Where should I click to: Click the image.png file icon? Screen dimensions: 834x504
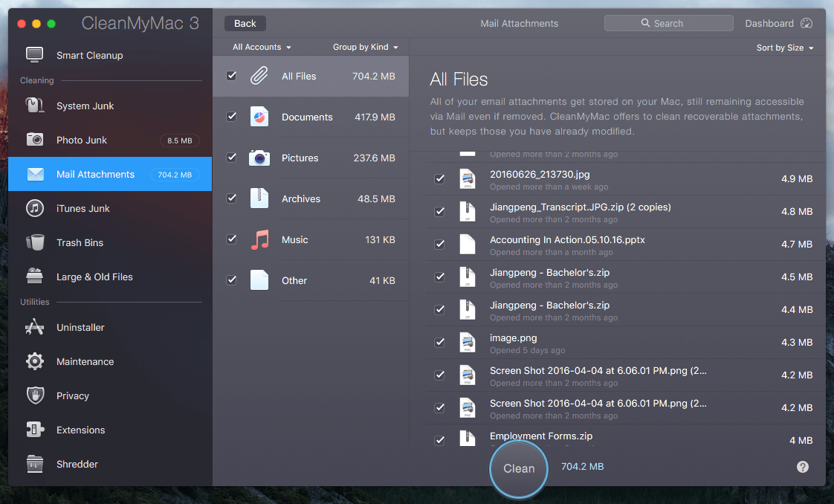coord(467,343)
